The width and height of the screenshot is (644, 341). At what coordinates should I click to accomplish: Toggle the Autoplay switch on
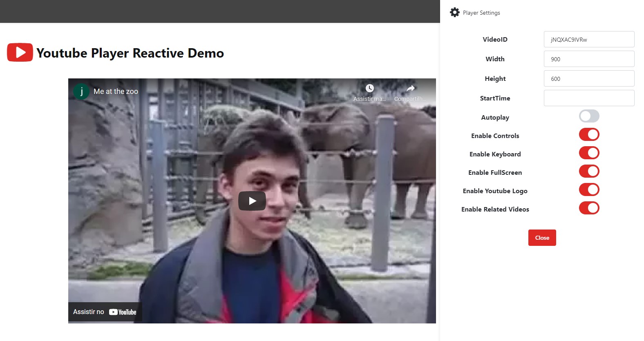[589, 116]
